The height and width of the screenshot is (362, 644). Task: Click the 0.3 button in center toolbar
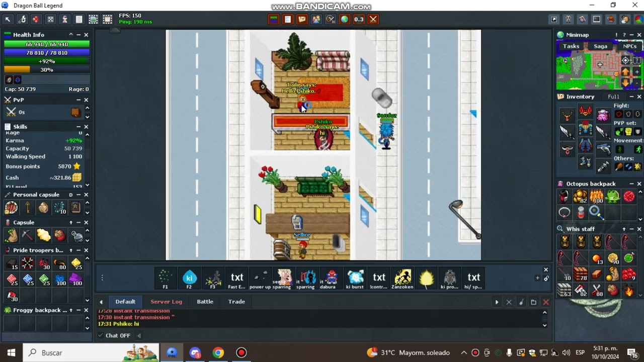pos(359,20)
